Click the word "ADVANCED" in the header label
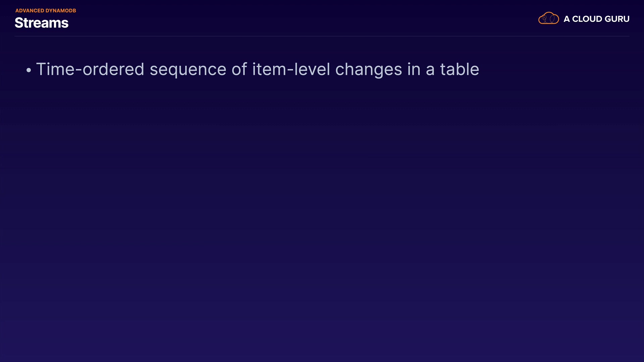644x362 pixels. click(x=30, y=10)
